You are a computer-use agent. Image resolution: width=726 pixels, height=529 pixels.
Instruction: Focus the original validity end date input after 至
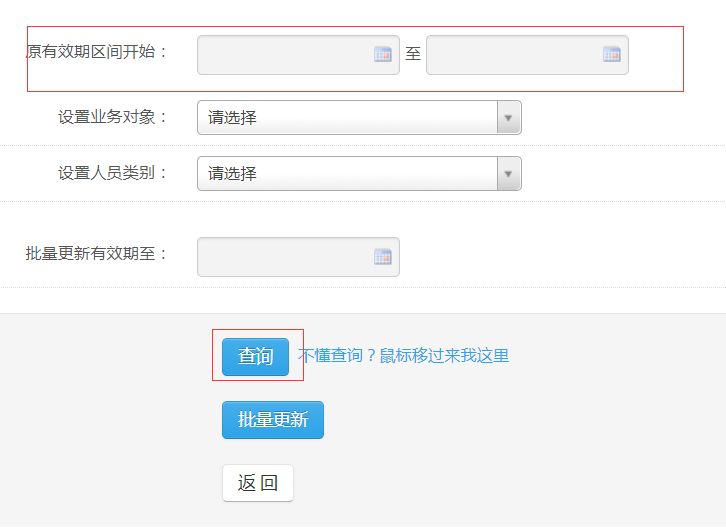tap(527, 55)
